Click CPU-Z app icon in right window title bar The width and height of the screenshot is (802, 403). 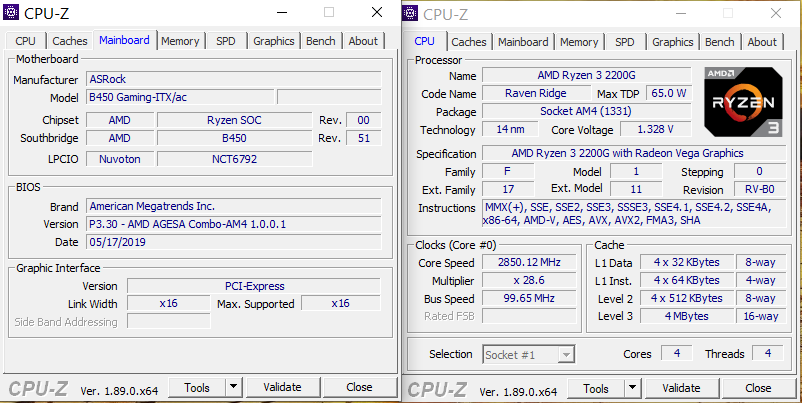(x=410, y=13)
